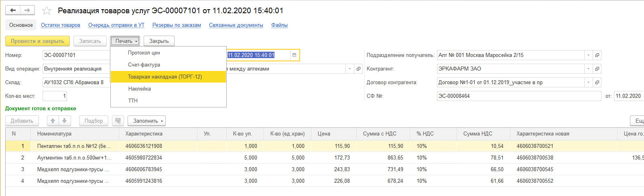
Task: Move the selected row down
Action: (x=65, y=121)
